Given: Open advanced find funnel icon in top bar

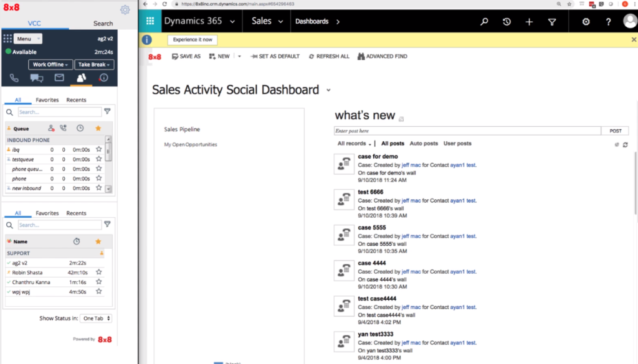Looking at the screenshot, I should (x=552, y=22).
